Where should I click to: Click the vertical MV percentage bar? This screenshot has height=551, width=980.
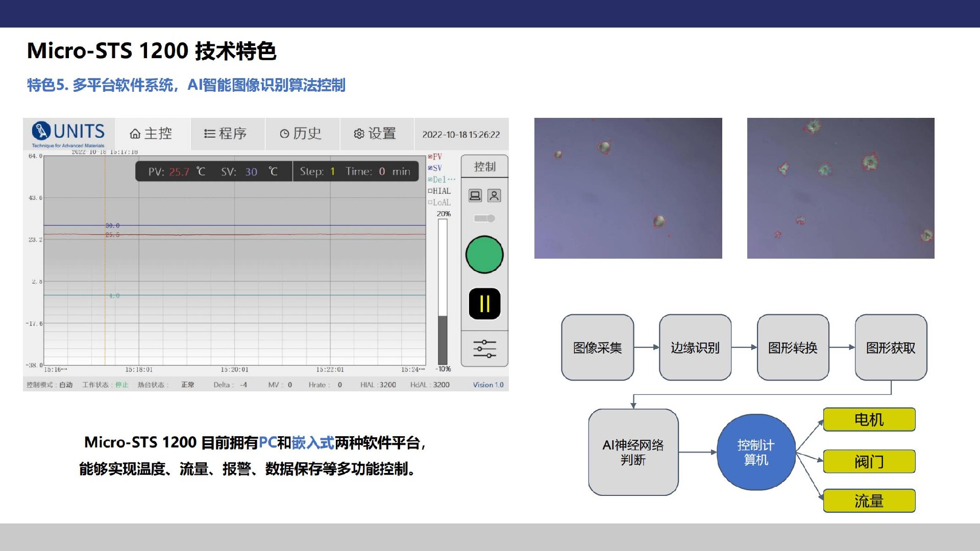tap(443, 291)
